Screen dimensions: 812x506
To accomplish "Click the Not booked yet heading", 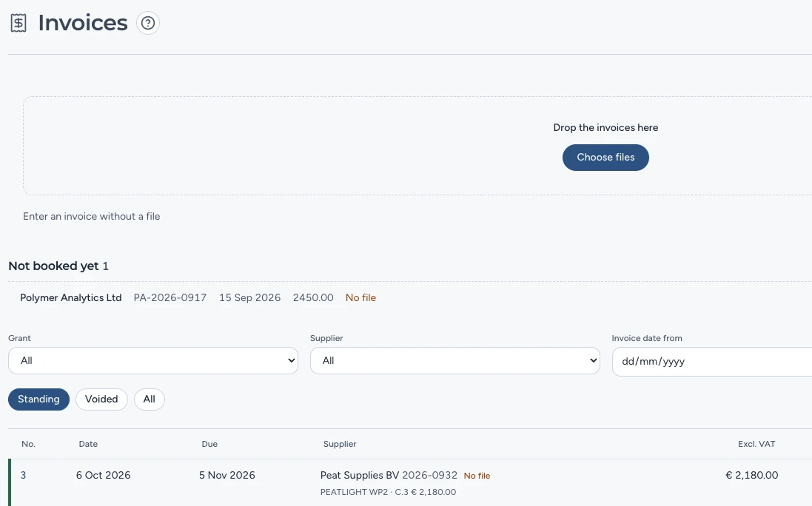I will [53, 266].
